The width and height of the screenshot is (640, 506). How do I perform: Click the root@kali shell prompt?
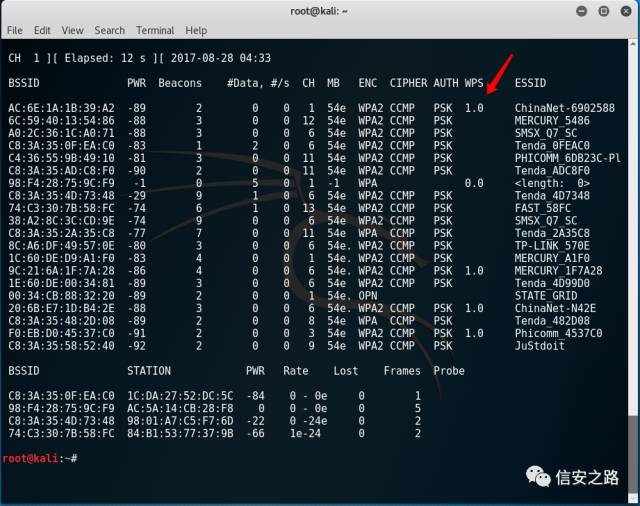tap(40, 458)
